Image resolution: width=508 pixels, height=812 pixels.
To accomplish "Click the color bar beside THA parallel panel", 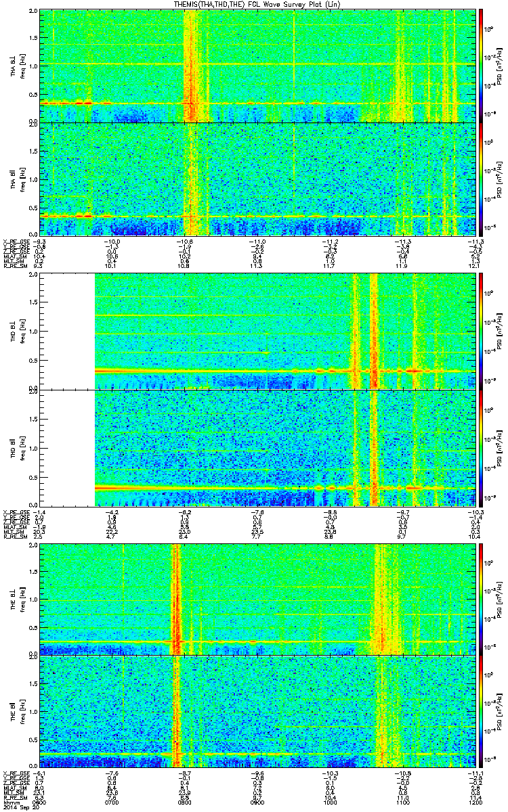I will (481, 179).
